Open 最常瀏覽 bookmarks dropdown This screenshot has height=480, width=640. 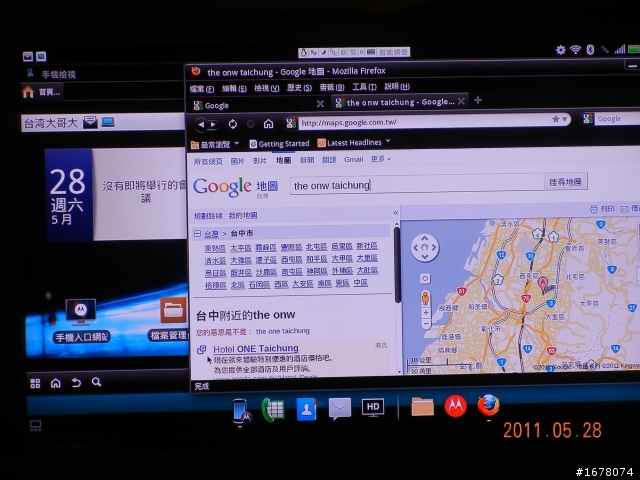(x=214, y=144)
